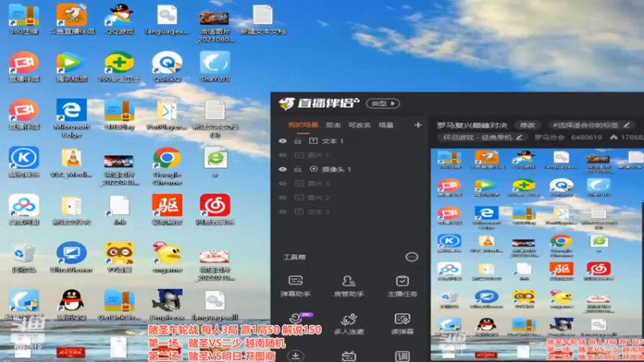Screen dimensions: 644x362
Task: Select the 图片 3 layer row
Action: pos(349,183)
